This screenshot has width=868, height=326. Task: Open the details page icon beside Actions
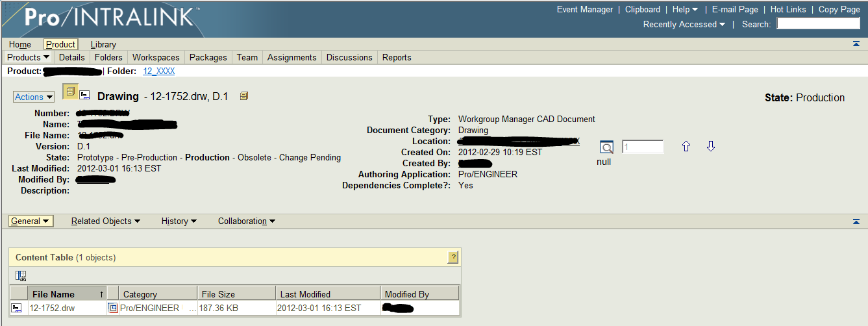click(x=70, y=92)
